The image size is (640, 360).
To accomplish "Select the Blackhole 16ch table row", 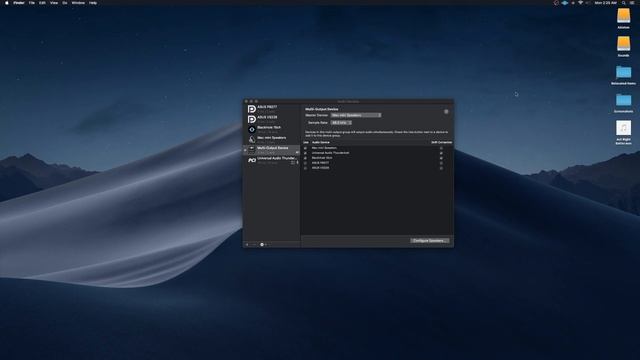I will pos(377,158).
